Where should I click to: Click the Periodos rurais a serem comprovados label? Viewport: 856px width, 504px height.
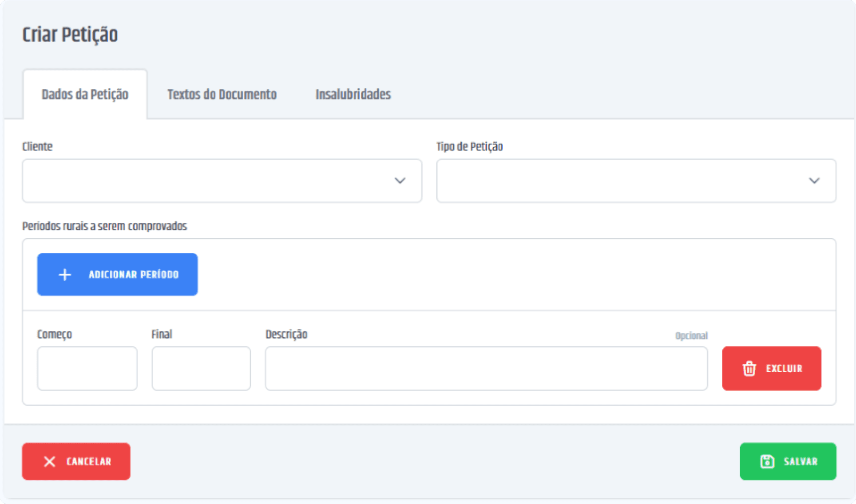tap(105, 226)
